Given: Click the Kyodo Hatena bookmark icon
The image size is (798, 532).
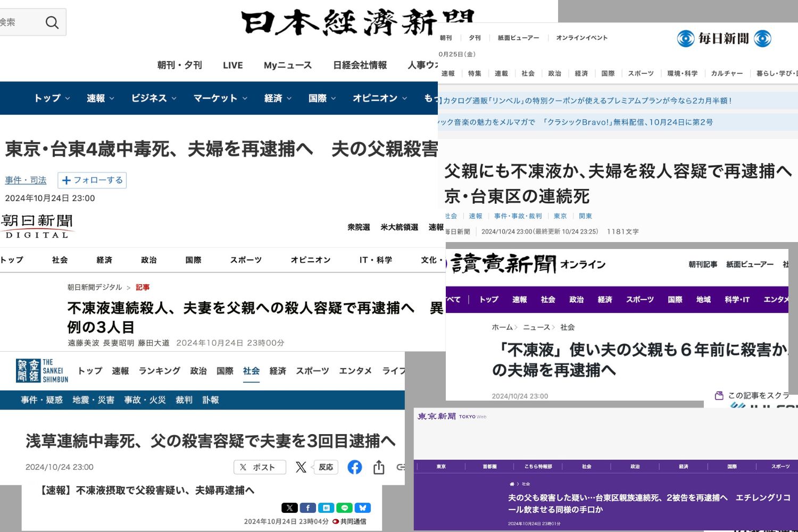Looking at the screenshot, I should tap(326, 508).
